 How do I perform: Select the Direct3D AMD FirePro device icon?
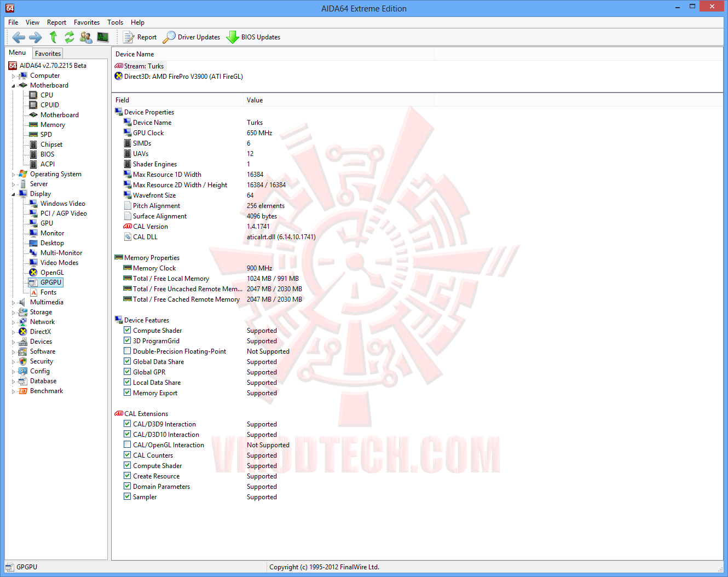pyautogui.click(x=119, y=77)
